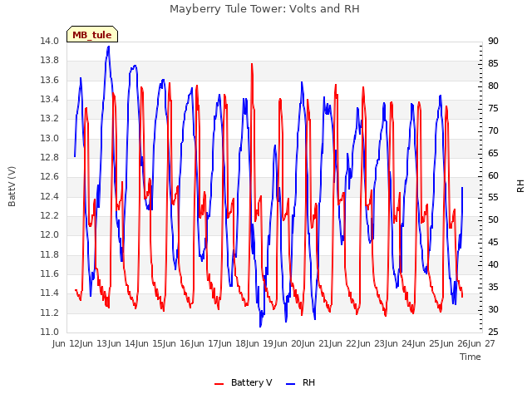Viewport: 532px width, 399px height.
Task: Click the lowest blue RH trough
Action: (x=260, y=326)
